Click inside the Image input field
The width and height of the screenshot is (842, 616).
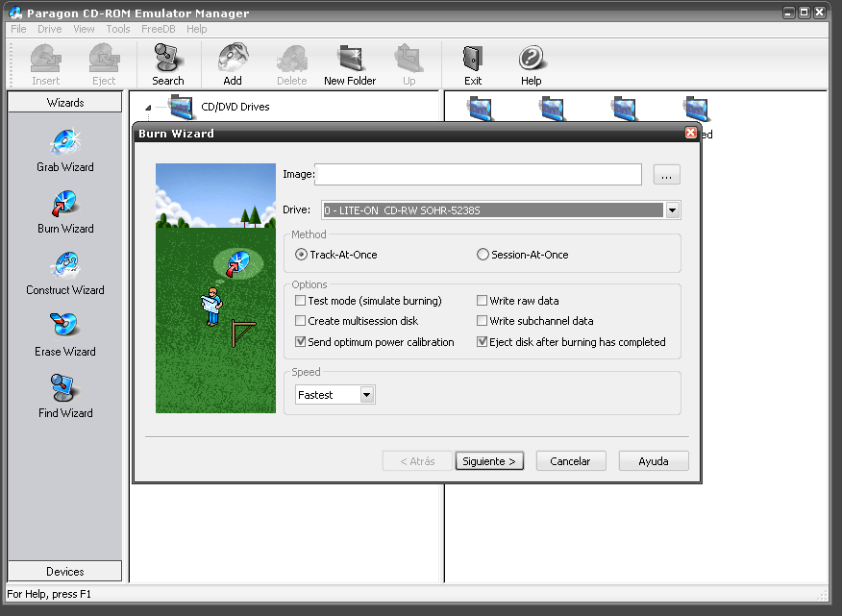[478, 174]
